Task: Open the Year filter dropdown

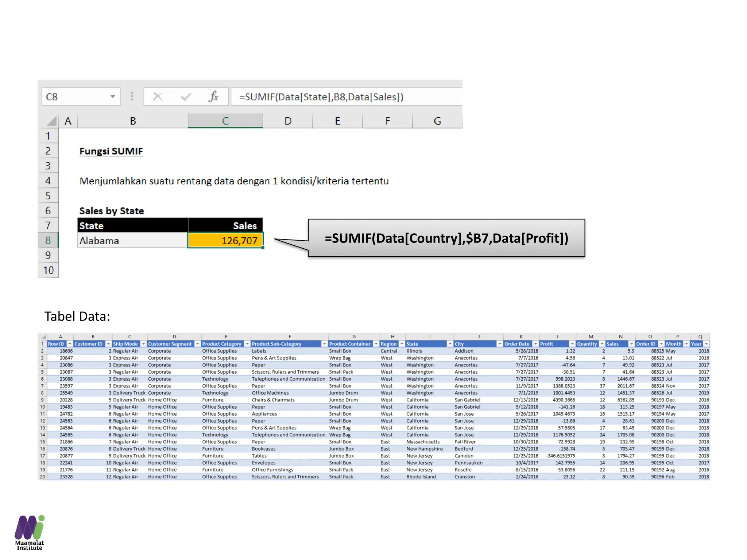Action: coord(706,344)
